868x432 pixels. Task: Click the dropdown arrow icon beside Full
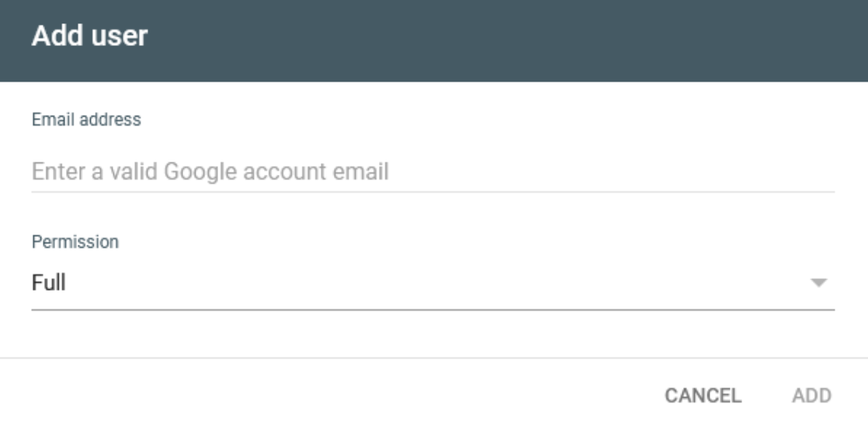click(x=818, y=284)
